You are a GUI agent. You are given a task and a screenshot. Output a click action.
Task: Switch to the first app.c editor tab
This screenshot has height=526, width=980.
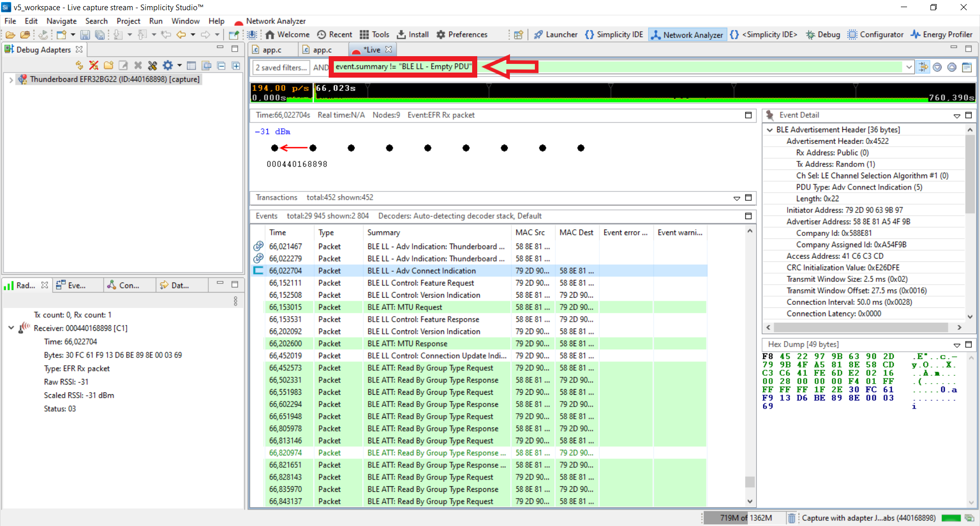click(272, 50)
